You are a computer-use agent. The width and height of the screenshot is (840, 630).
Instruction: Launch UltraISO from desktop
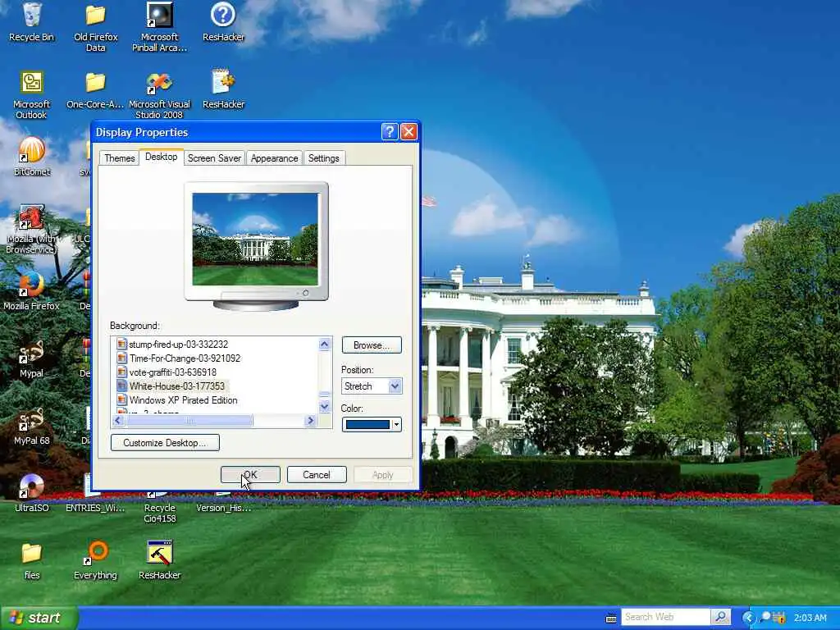(32, 493)
